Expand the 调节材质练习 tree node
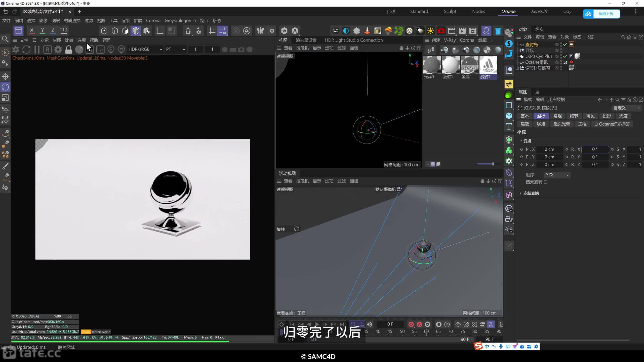 tap(517, 68)
